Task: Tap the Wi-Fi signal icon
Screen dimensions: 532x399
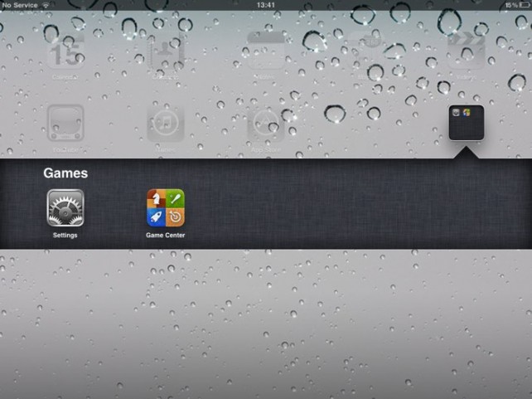Action: [45, 5]
